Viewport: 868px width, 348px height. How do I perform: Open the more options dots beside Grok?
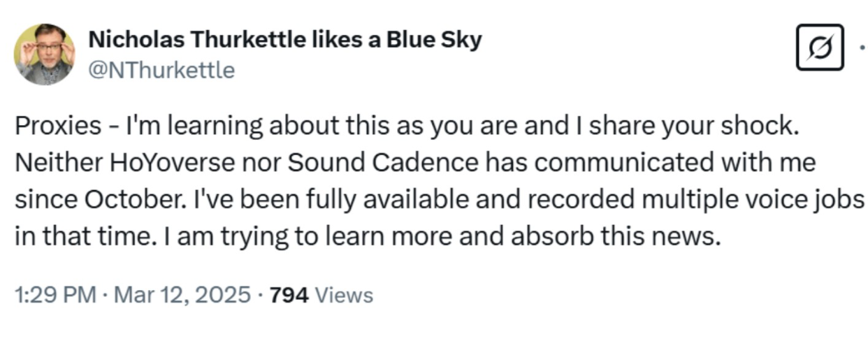tap(862, 48)
